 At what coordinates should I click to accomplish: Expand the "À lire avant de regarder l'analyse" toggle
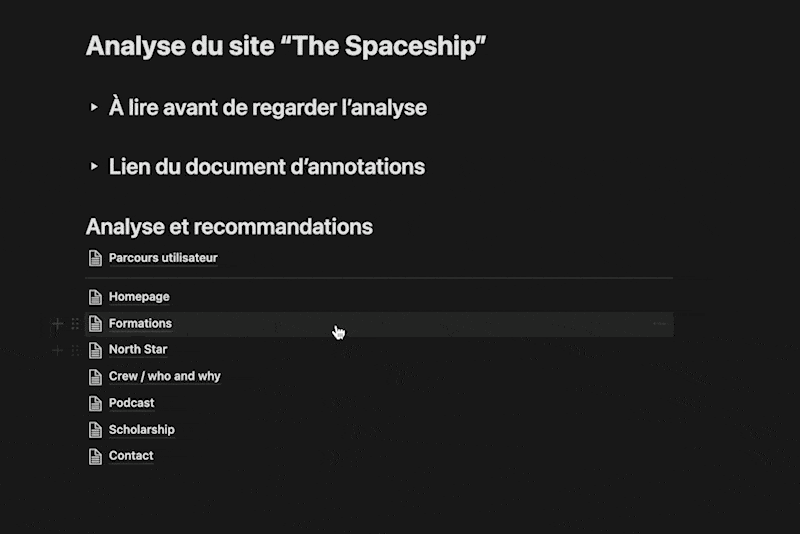click(x=94, y=108)
